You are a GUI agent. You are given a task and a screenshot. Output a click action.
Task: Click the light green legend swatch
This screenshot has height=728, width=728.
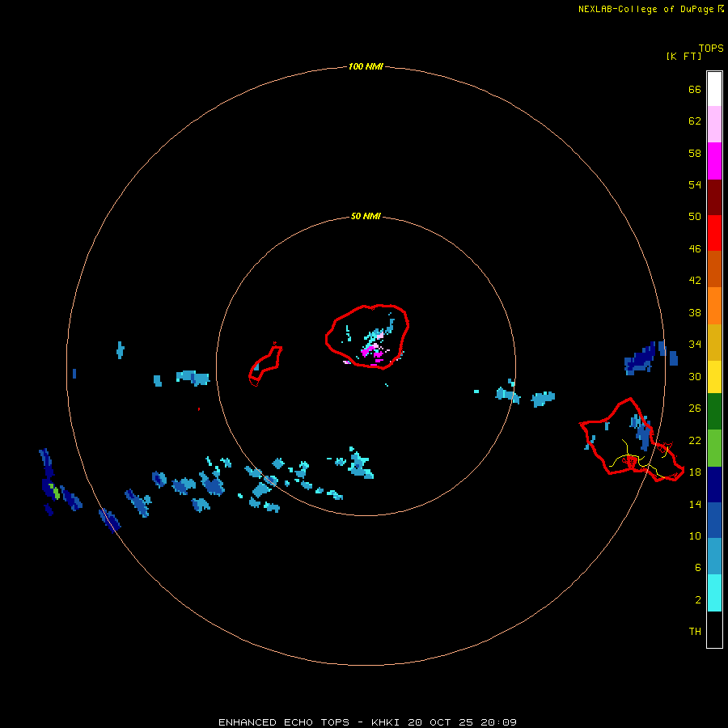coord(714,448)
